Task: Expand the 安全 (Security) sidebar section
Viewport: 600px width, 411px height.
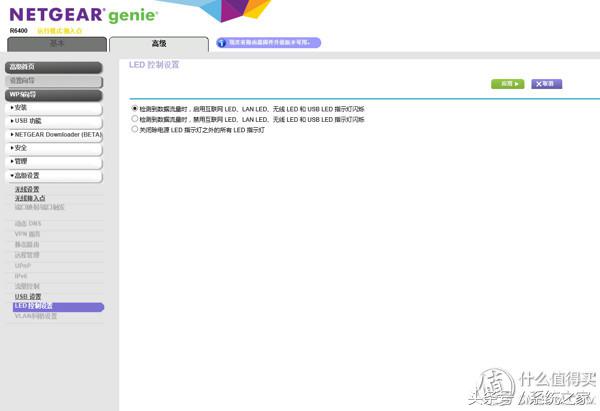Action: [54, 148]
